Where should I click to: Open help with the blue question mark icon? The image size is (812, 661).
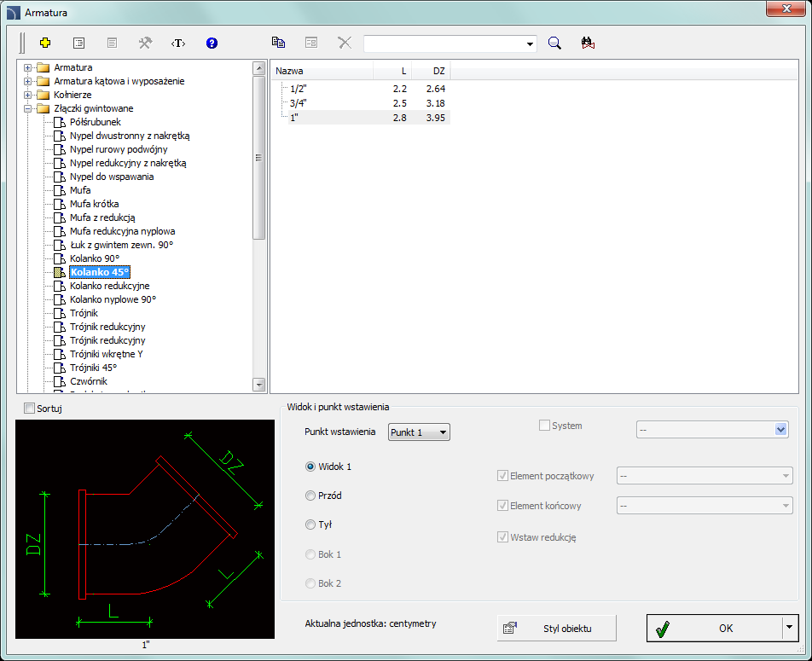(x=212, y=43)
